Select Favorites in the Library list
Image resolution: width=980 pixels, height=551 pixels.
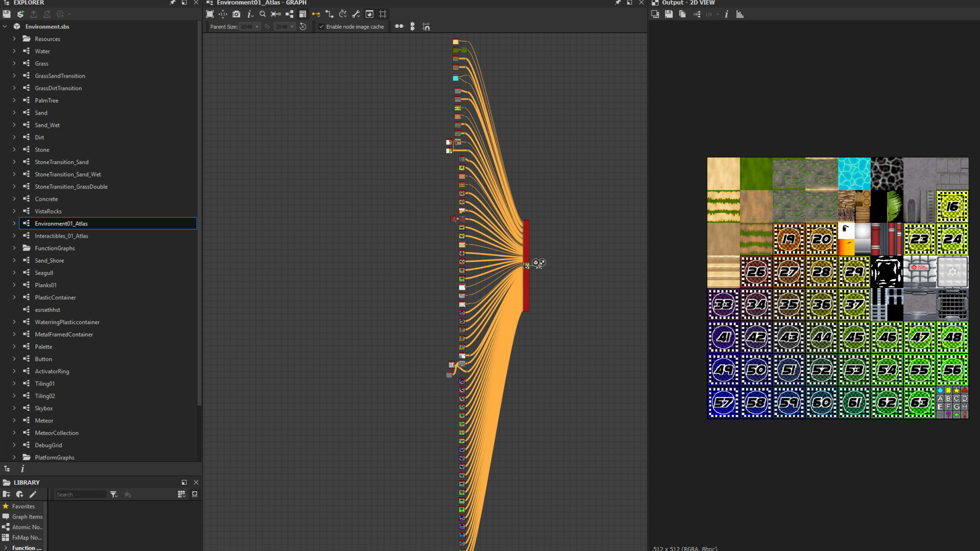click(23, 506)
